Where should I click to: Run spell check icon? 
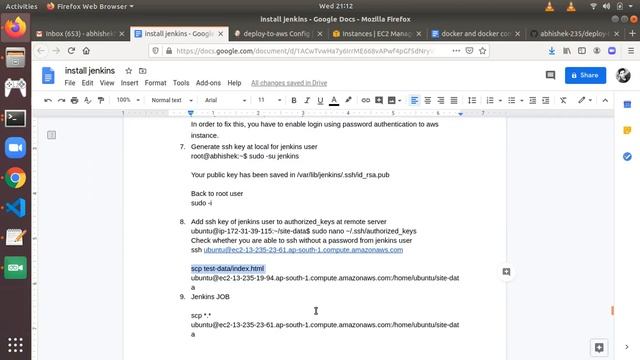click(x=87, y=100)
